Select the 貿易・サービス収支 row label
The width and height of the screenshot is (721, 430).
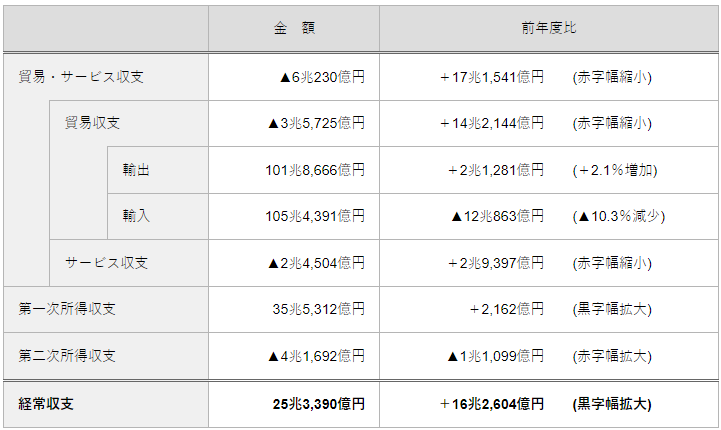click(x=81, y=77)
